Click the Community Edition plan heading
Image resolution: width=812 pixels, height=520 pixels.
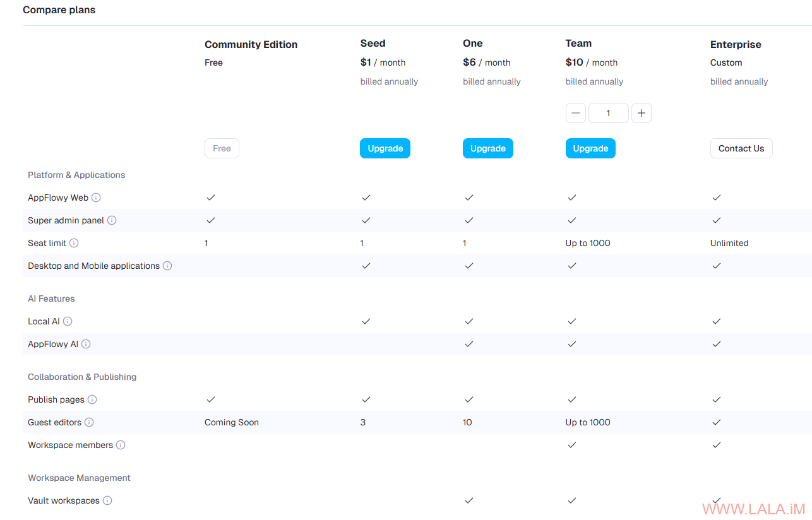coord(251,44)
